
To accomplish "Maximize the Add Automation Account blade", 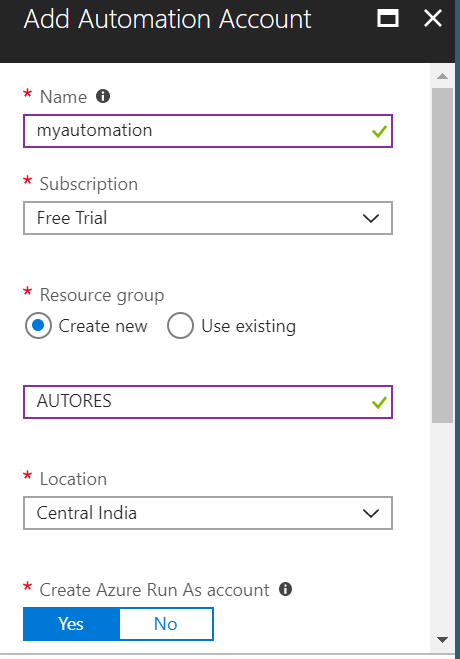I will click(388, 18).
